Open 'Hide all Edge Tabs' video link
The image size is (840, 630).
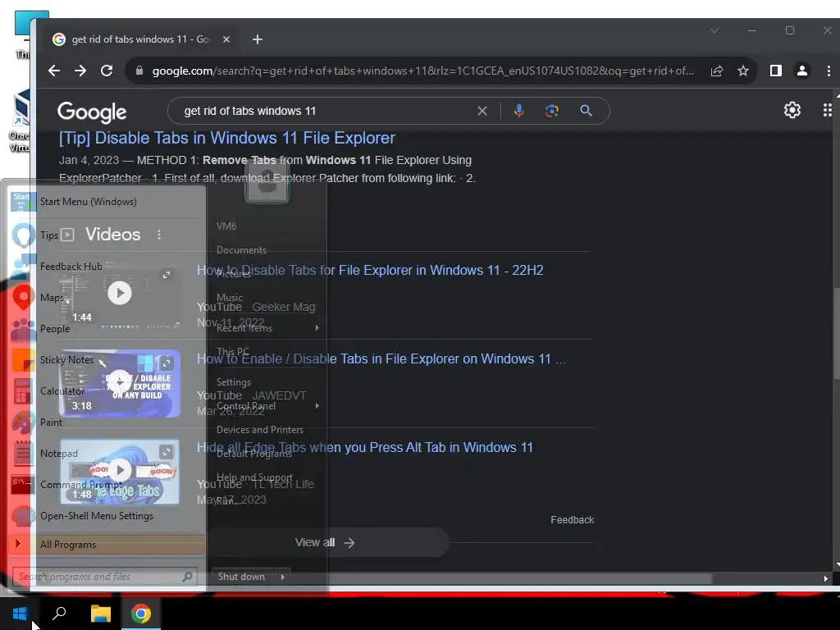tap(365, 447)
